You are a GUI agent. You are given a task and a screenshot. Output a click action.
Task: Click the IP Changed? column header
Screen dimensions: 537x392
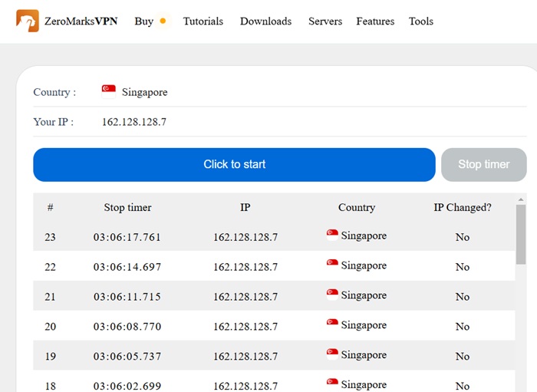(463, 207)
